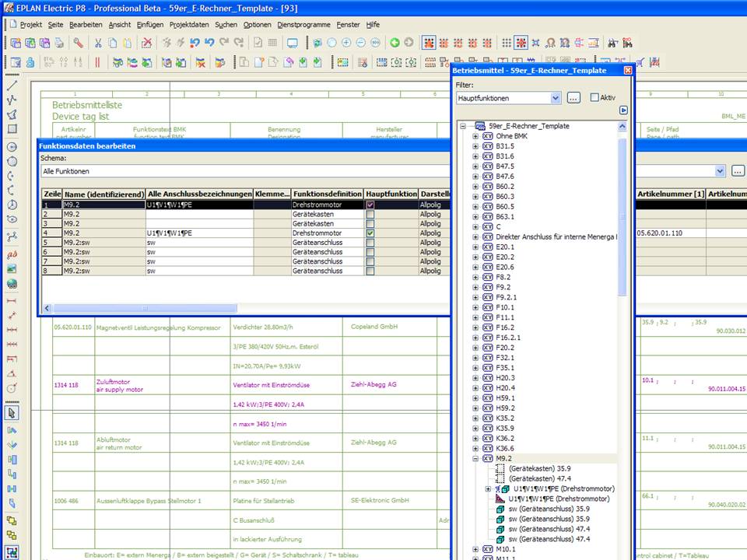Screen dimensions: 747x560
Task: Expand the F16.2.1 tree node
Action: pos(475,338)
